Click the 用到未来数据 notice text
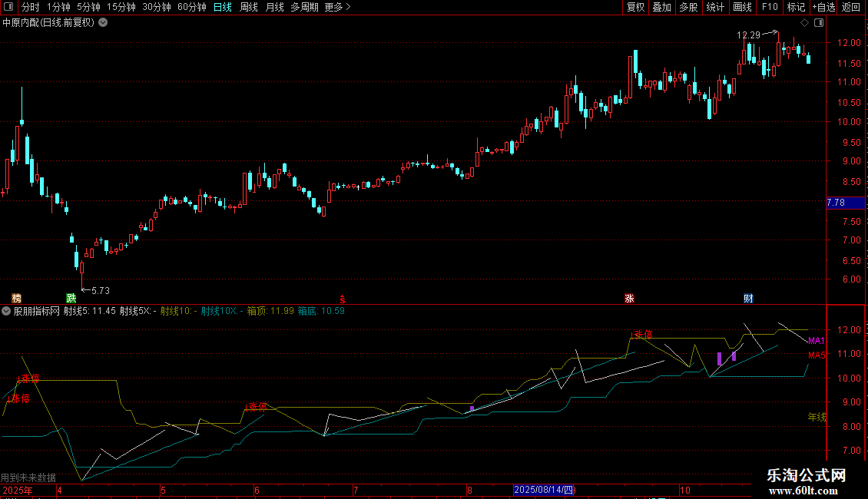Screen dimensions: 868x499 [28, 478]
